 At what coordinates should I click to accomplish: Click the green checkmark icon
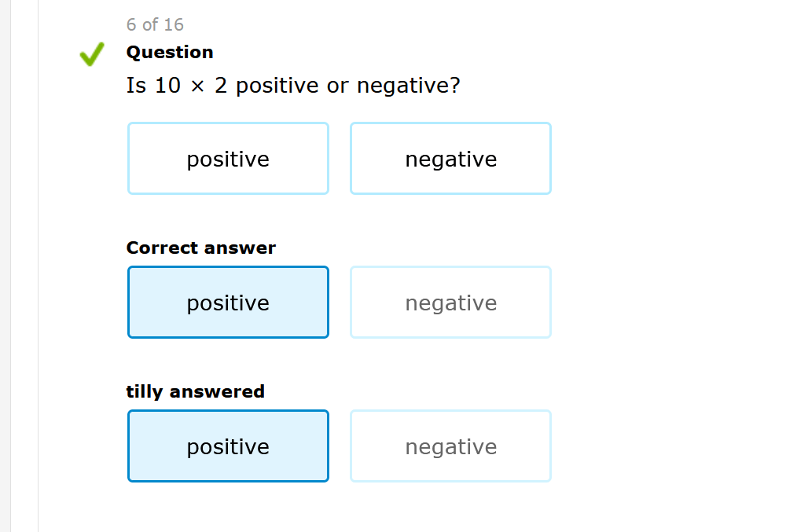(x=92, y=54)
